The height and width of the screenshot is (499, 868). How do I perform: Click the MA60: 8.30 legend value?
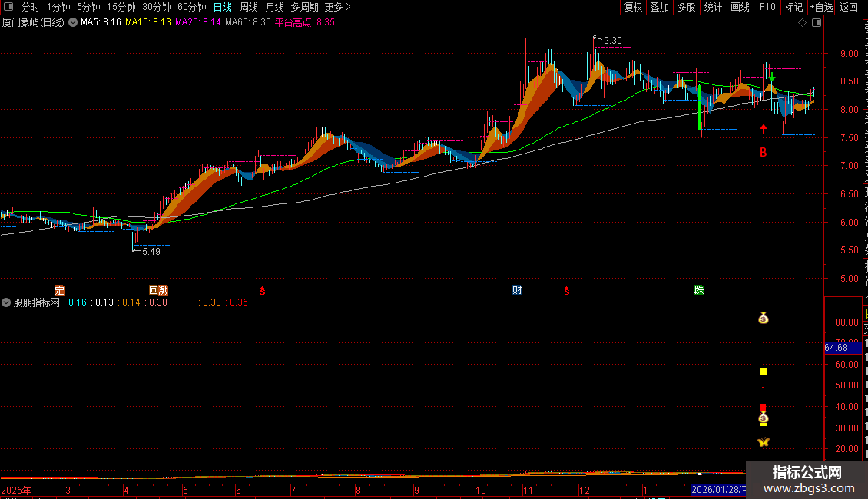click(x=247, y=23)
